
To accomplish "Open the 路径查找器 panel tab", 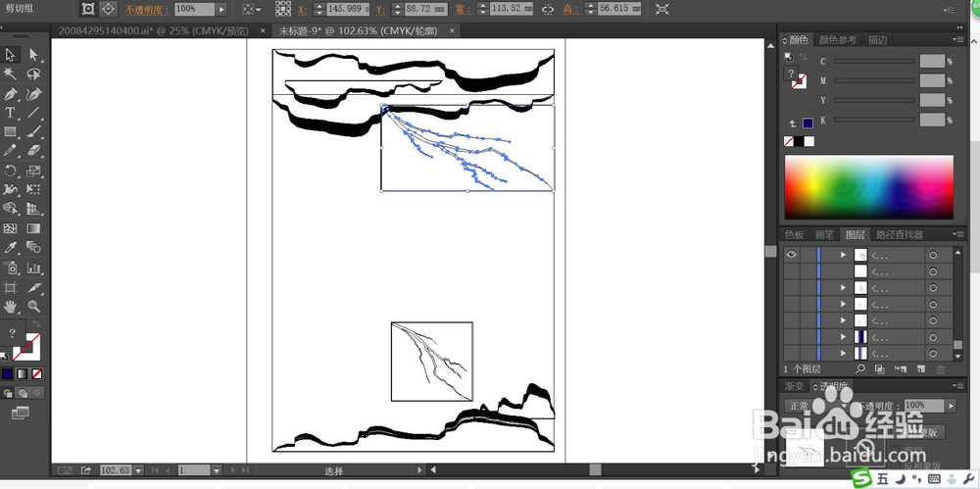I will tap(900, 234).
